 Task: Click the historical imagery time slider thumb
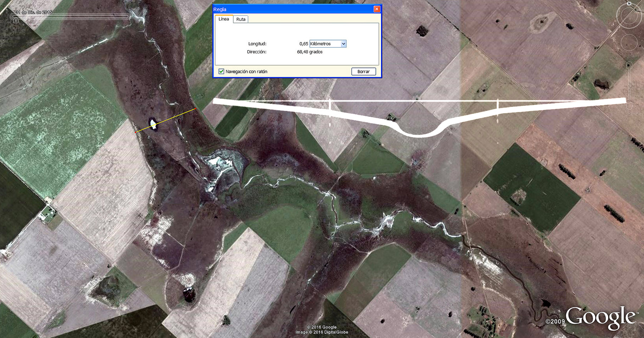coord(16,21)
